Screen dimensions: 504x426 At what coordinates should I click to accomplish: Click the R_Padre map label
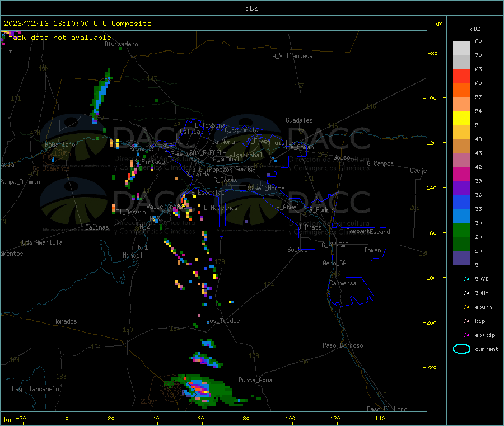321,210
